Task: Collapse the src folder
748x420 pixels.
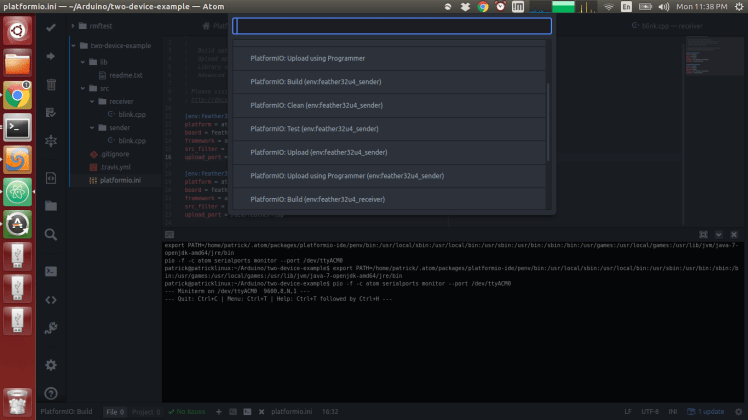Action: 83,88
